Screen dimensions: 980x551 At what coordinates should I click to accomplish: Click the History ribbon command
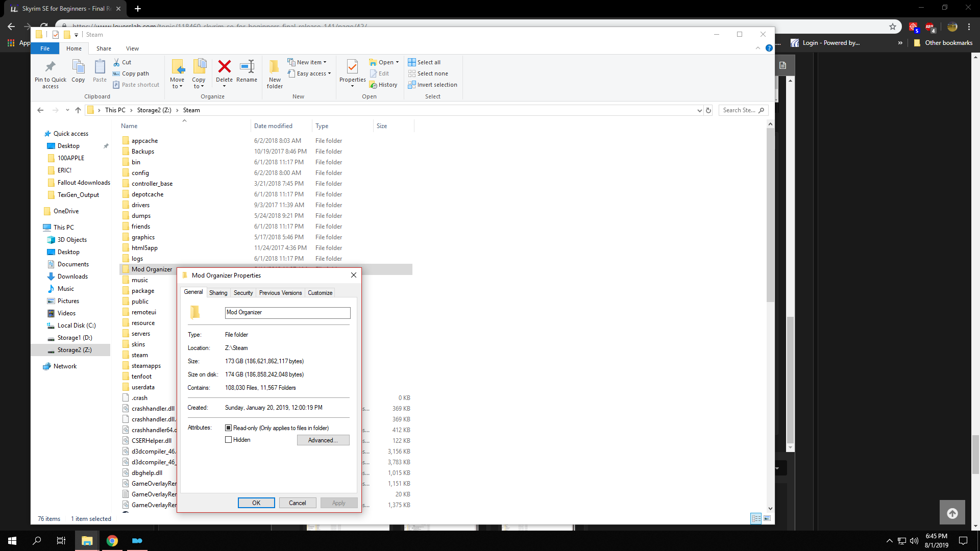pyautogui.click(x=383, y=85)
